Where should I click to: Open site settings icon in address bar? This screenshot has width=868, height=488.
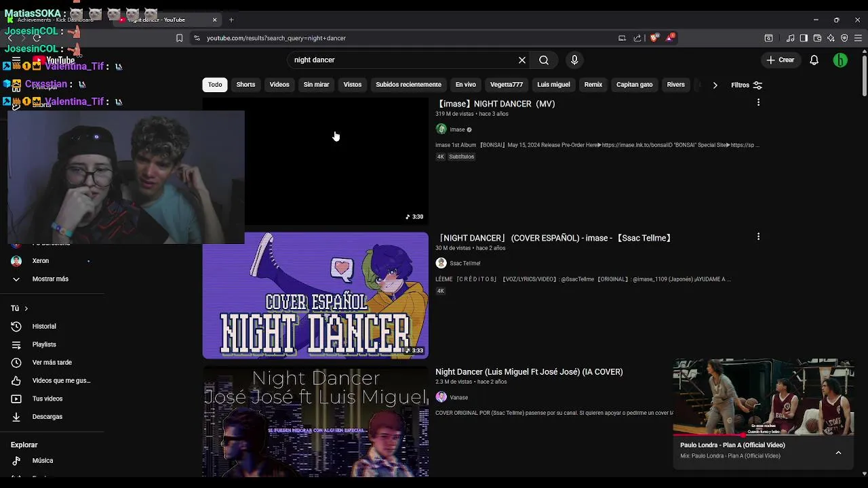[x=197, y=38]
